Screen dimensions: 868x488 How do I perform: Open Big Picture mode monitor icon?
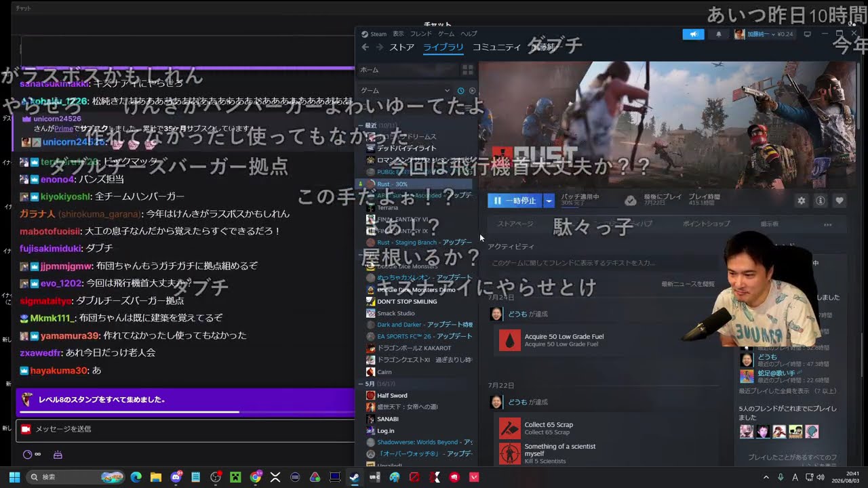807,34
